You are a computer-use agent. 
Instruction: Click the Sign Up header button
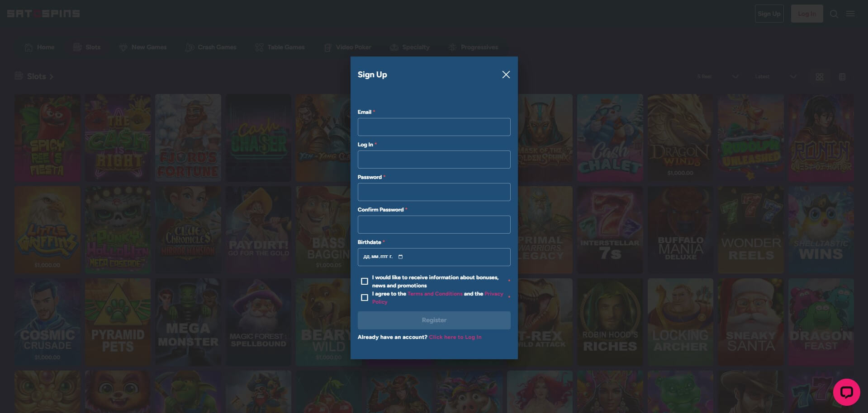point(769,14)
